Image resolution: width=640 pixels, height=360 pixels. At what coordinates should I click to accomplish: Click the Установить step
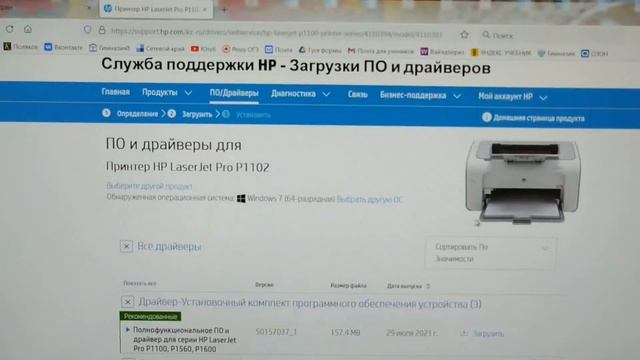click(x=253, y=115)
